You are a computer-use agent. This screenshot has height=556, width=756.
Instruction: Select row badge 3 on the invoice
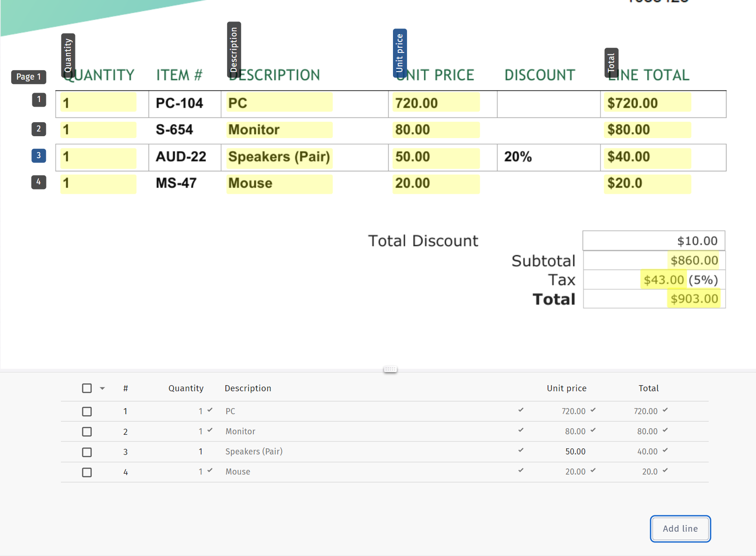point(39,155)
